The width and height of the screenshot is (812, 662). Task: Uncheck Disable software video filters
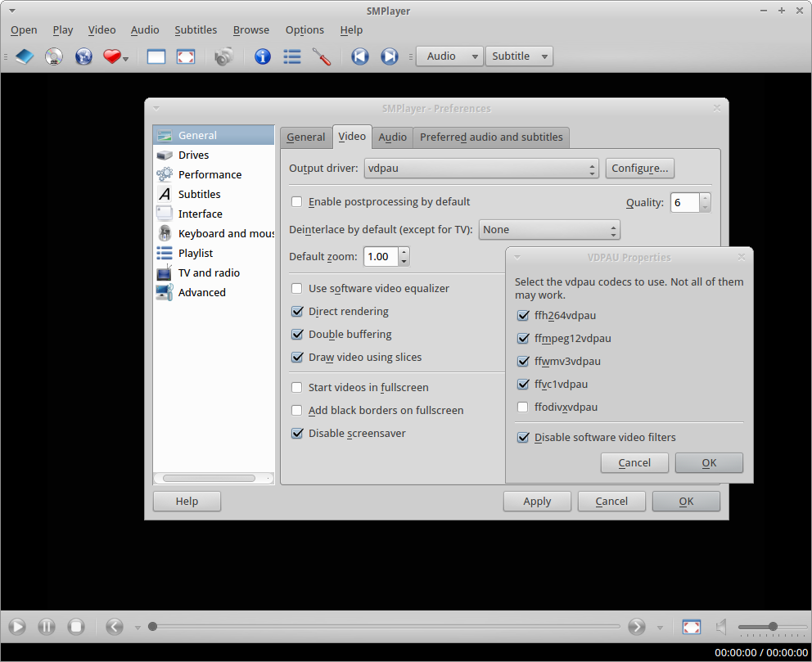523,437
